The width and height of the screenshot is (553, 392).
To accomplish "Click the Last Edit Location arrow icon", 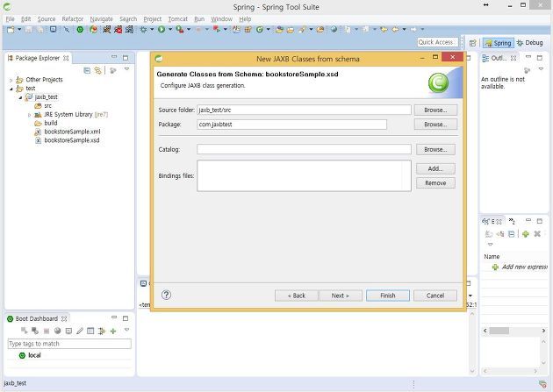I will point(384,29).
